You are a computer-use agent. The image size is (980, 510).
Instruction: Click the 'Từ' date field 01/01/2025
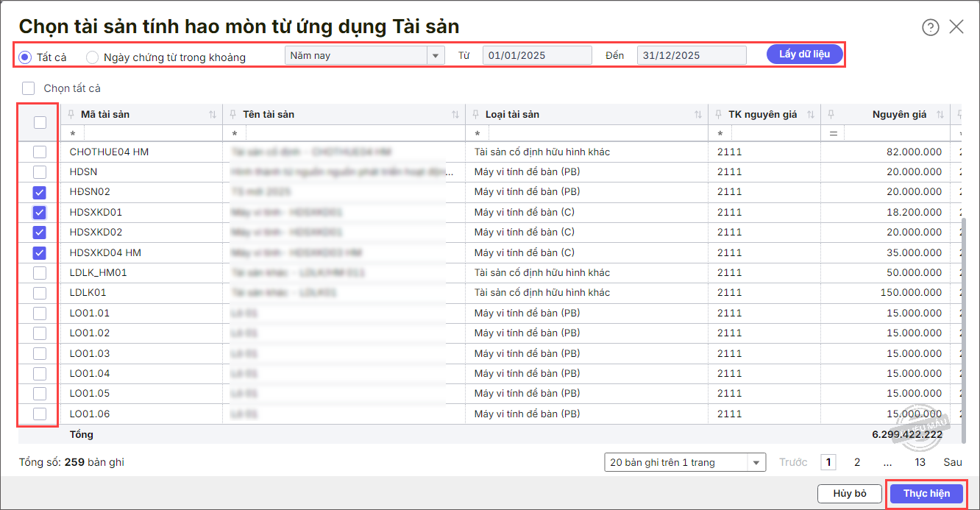click(536, 56)
